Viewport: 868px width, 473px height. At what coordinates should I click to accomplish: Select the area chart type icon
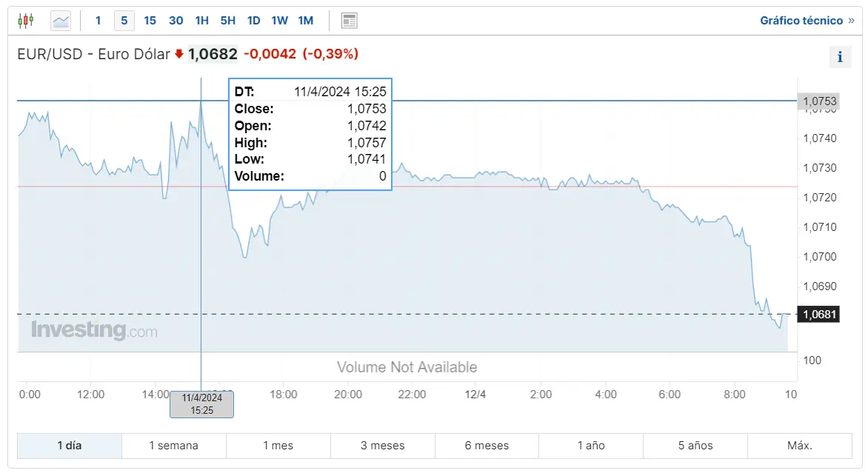61,21
